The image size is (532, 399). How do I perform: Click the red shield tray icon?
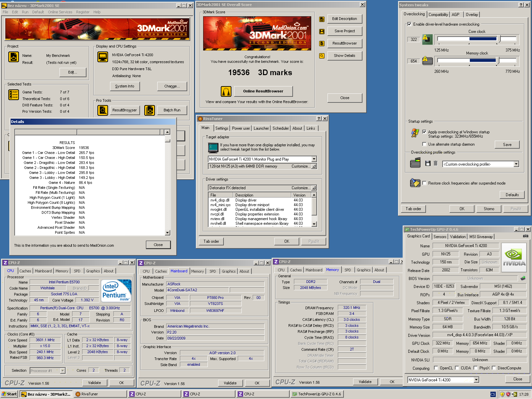tap(508, 394)
